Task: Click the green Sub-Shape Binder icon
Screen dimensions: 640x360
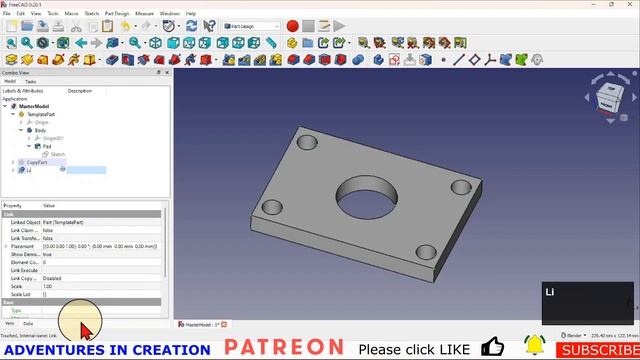Action: (x=521, y=60)
